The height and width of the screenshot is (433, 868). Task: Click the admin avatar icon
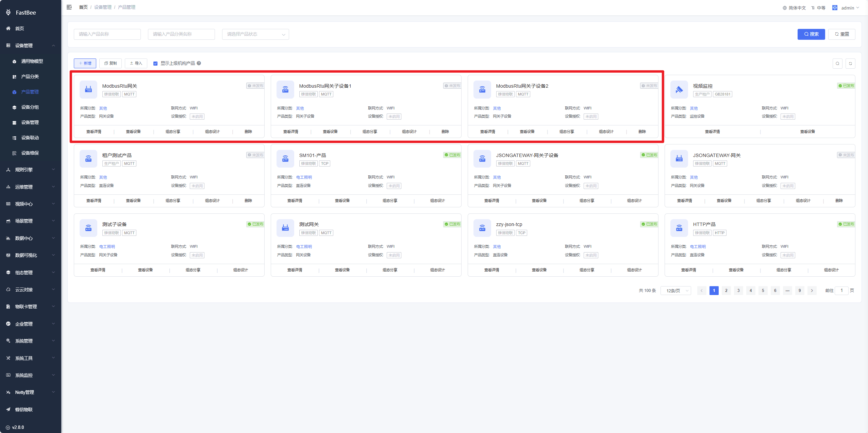[835, 7]
